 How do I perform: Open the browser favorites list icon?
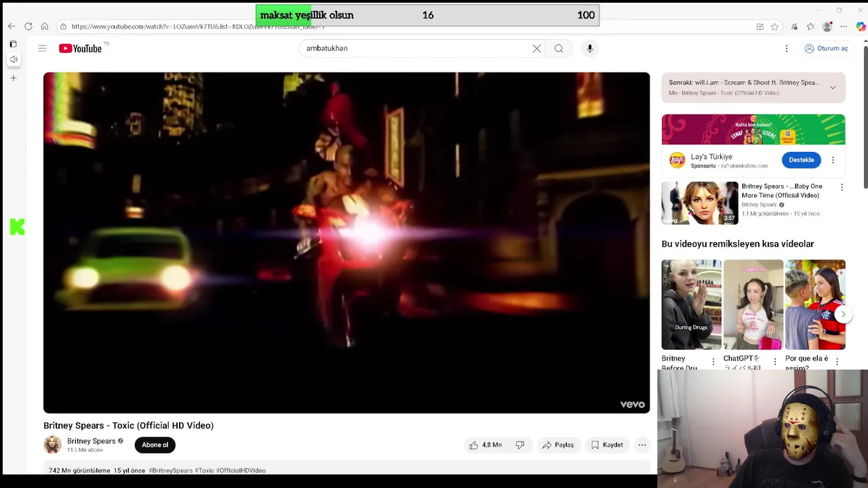pos(810,26)
